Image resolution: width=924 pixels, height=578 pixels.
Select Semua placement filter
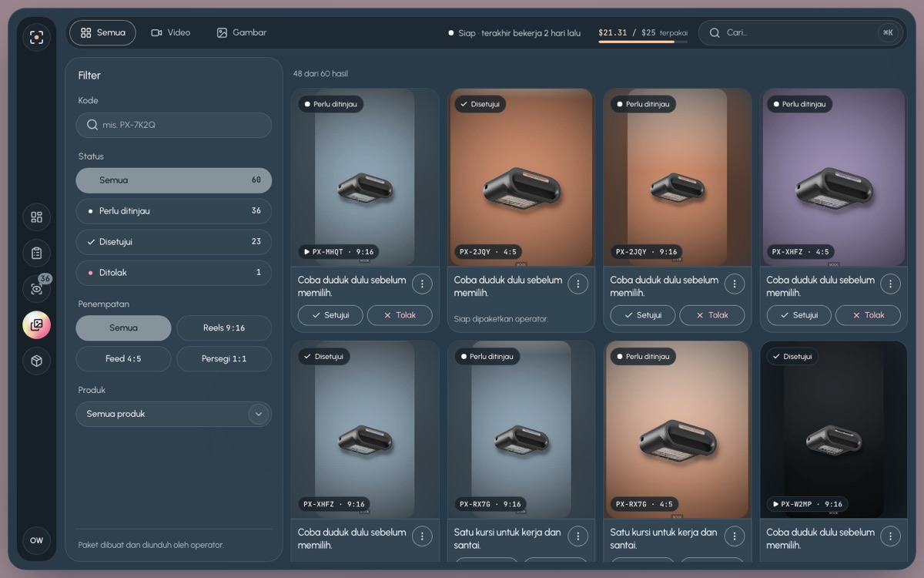(x=123, y=328)
